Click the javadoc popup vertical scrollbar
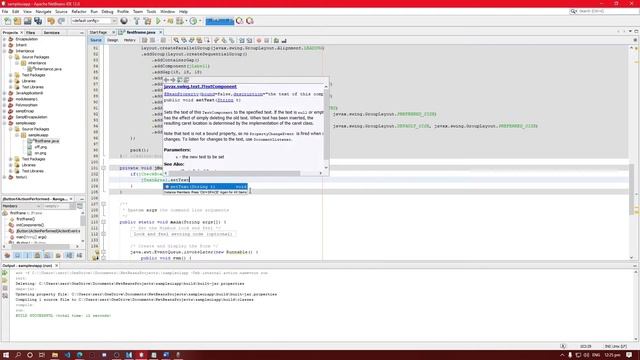Screen dimensions: 640x360 pos(326,127)
